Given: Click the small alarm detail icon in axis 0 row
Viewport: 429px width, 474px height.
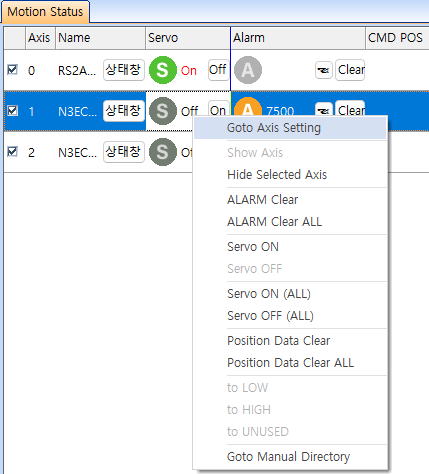Looking at the screenshot, I should [324, 70].
